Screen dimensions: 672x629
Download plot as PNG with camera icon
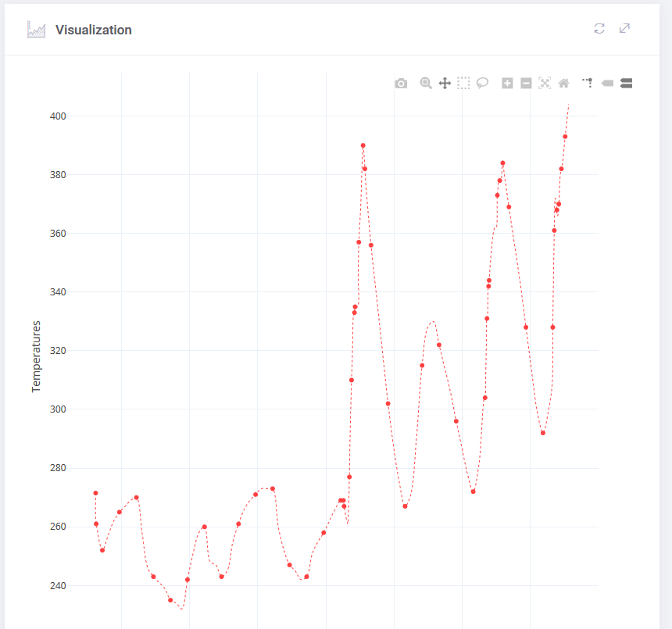pos(401,83)
